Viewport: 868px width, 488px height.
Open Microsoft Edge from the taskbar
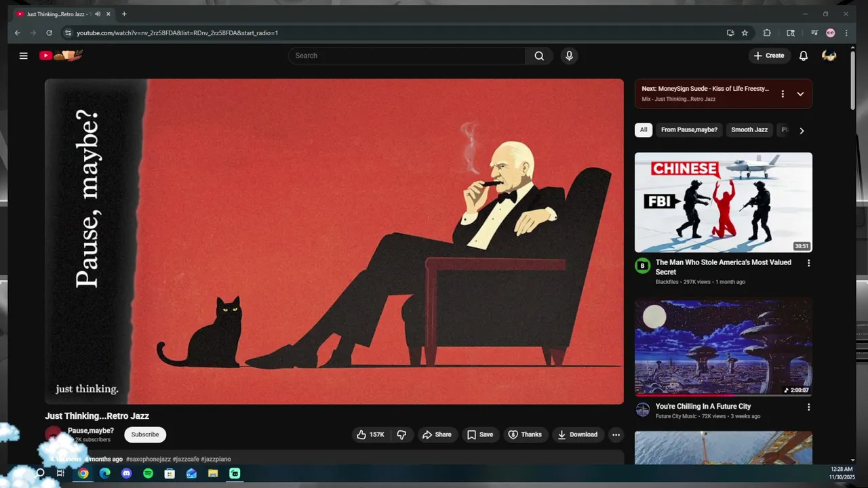point(104,474)
